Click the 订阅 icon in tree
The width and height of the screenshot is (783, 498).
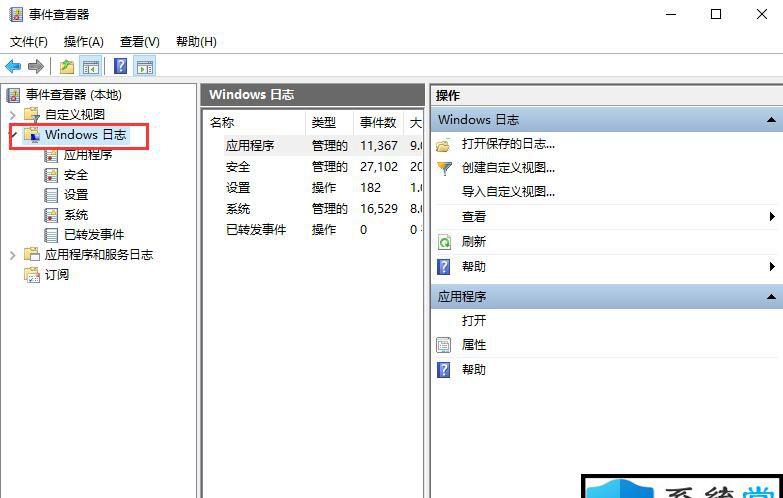(x=32, y=275)
